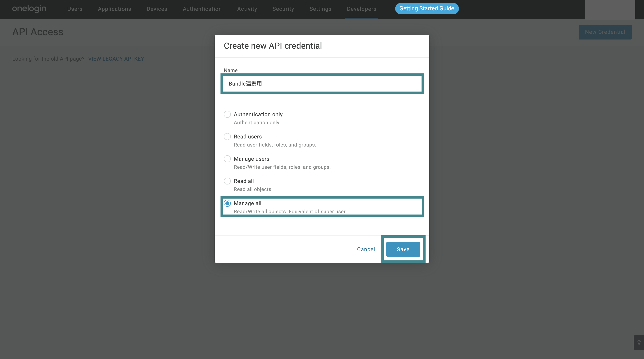Open the Devices menu
The height and width of the screenshot is (359, 644).
(x=157, y=9)
